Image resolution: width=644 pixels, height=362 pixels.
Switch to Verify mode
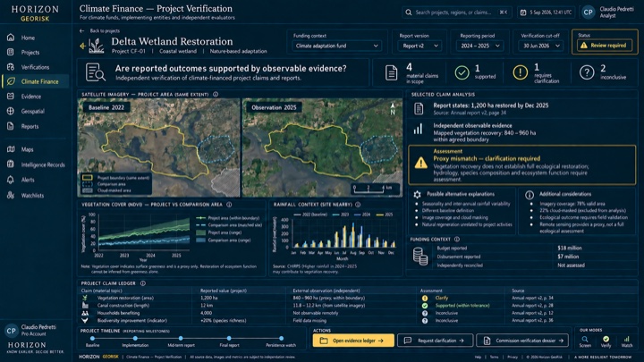(x=606, y=341)
